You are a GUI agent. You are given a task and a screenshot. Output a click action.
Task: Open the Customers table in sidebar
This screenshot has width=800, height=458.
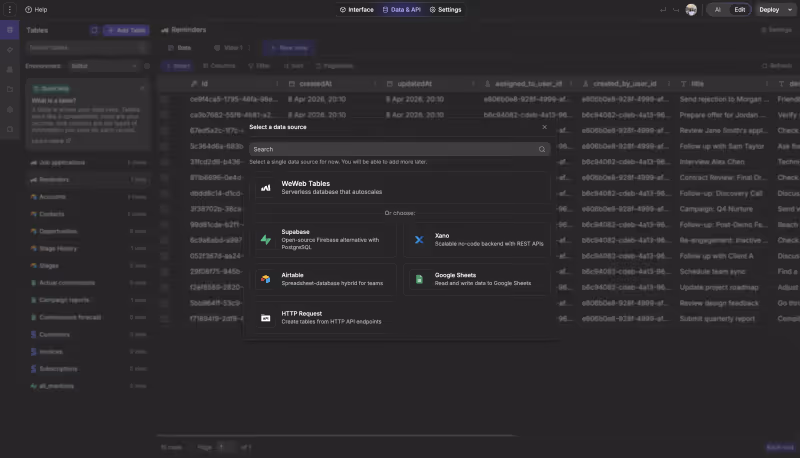point(88,335)
